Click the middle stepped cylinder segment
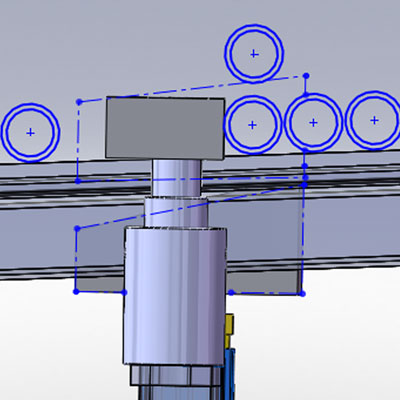 tap(176, 212)
